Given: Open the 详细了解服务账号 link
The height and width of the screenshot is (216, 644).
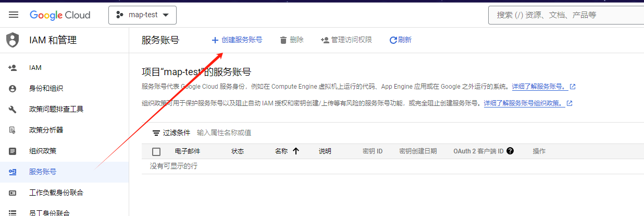Looking at the screenshot, I should [539, 87].
